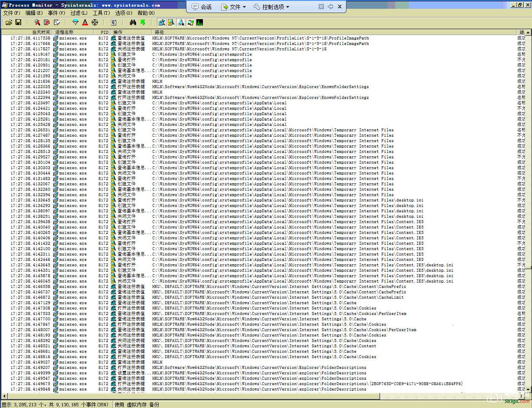Open the 帮助(H) menu
The width and height of the screenshot is (532, 408).
point(146,13)
